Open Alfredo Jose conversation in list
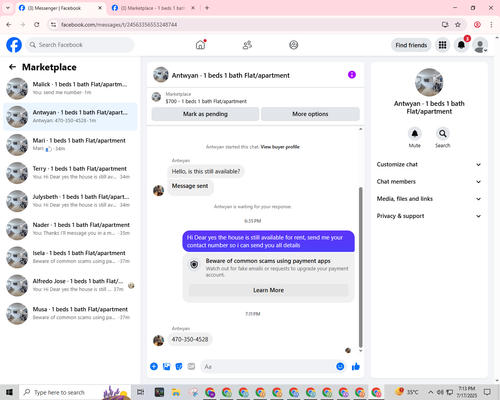Viewport: 500px width, 400px height. pyautogui.click(x=70, y=285)
